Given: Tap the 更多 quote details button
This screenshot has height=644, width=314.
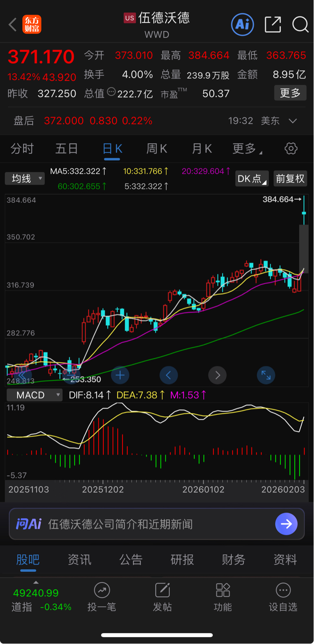Looking at the screenshot, I should [290, 93].
